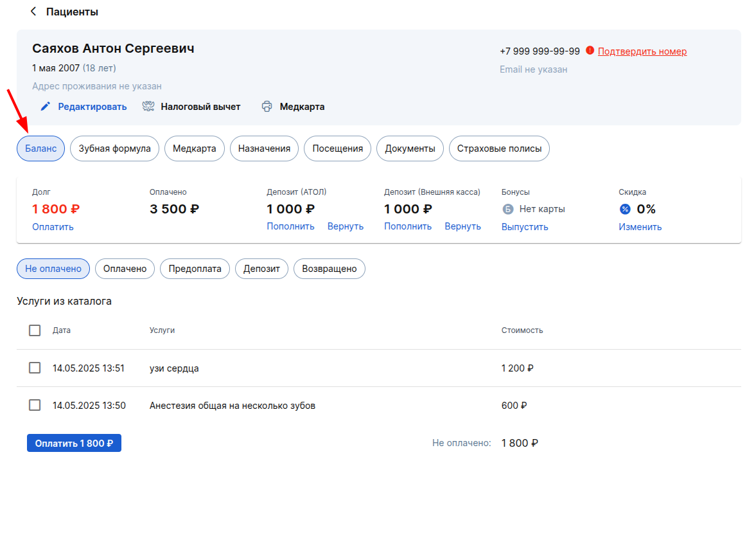Select the Оплачено filter pill

tap(125, 269)
